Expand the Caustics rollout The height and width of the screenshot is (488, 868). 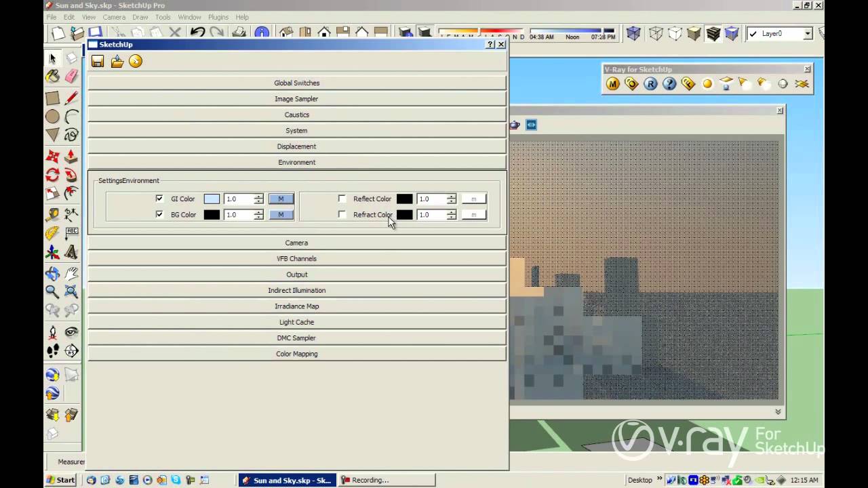point(297,115)
